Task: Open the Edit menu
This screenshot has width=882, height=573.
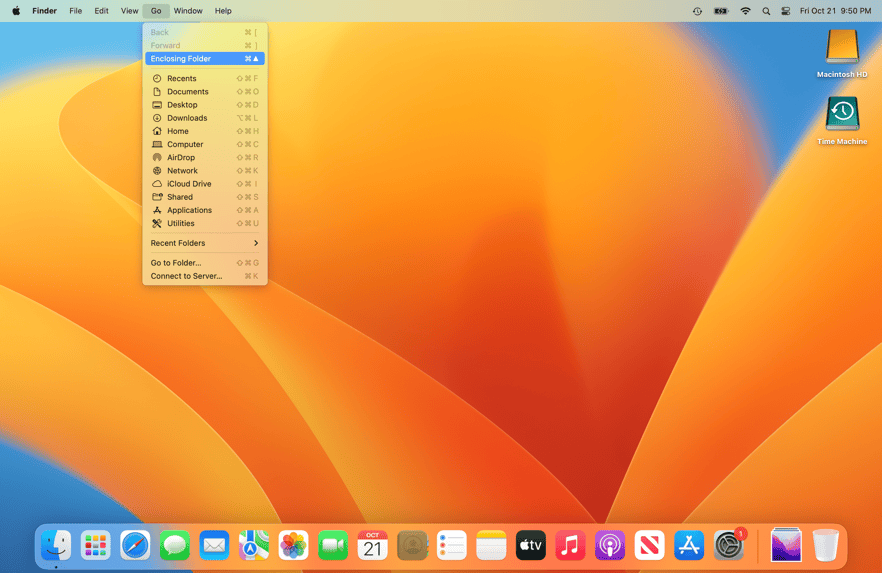Action: tap(101, 11)
